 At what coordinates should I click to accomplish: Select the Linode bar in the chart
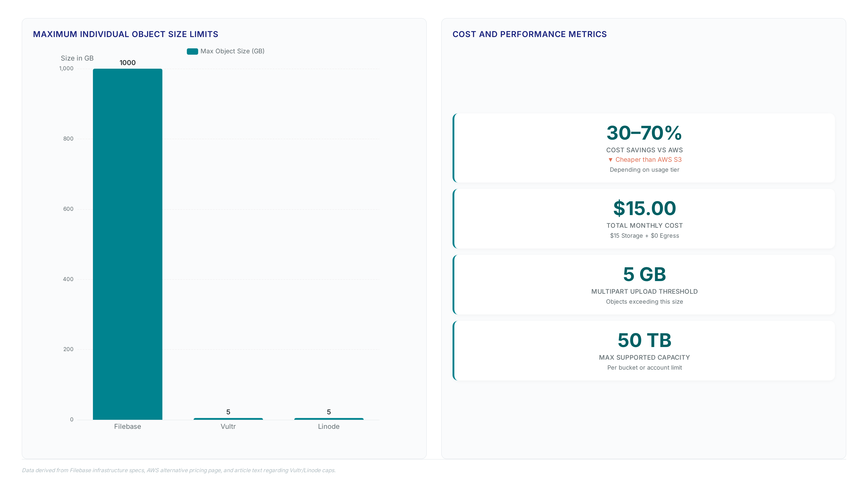pyautogui.click(x=329, y=419)
